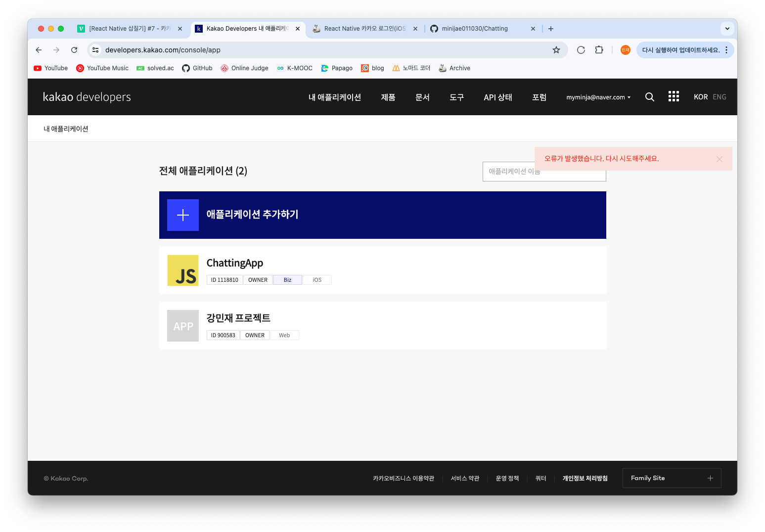
Task: Click the kakao developers logo
Action: tap(87, 97)
